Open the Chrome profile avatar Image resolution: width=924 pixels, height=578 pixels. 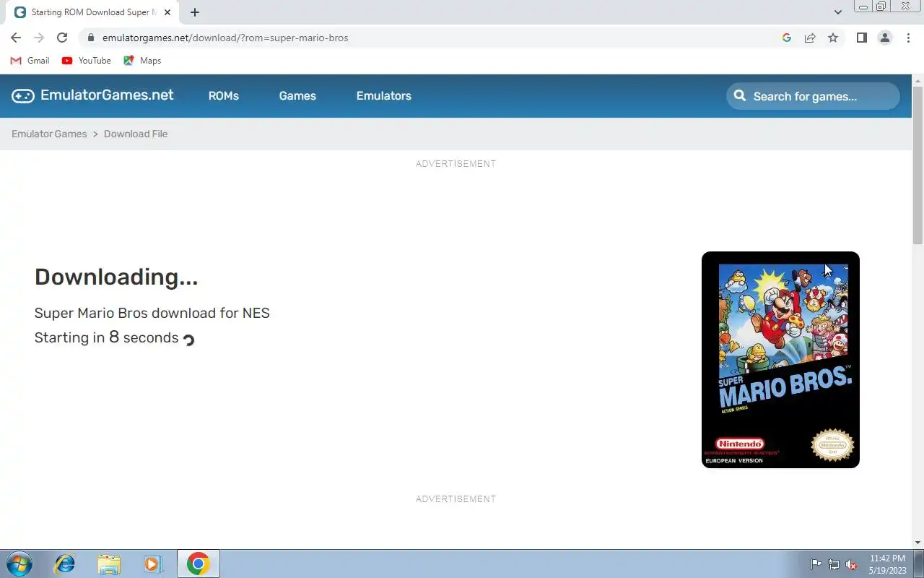(884, 38)
